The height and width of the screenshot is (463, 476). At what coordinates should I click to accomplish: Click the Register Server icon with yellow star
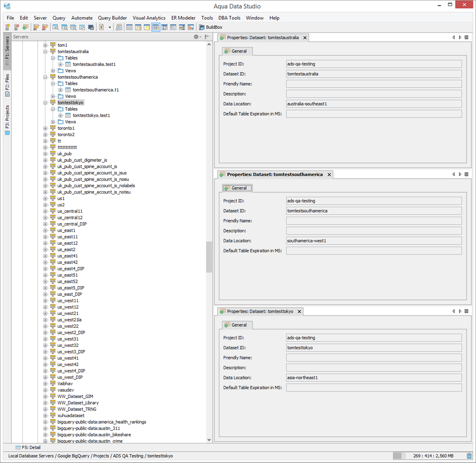tap(8, 27)
